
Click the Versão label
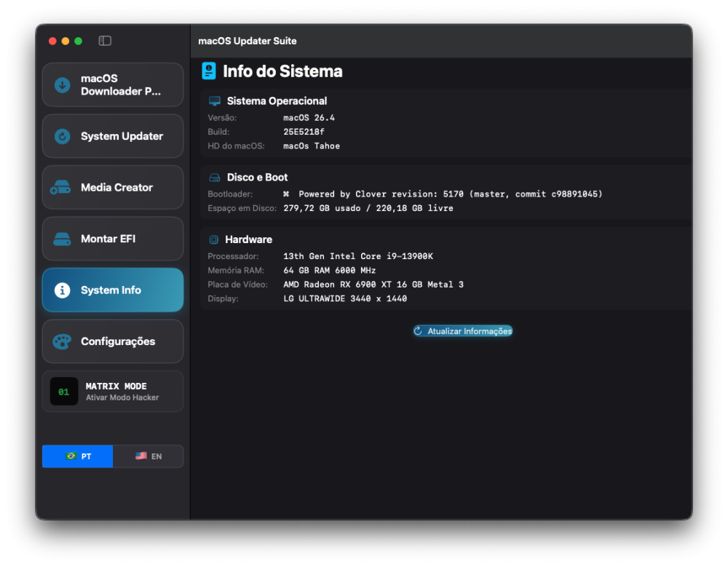(222, 118)
